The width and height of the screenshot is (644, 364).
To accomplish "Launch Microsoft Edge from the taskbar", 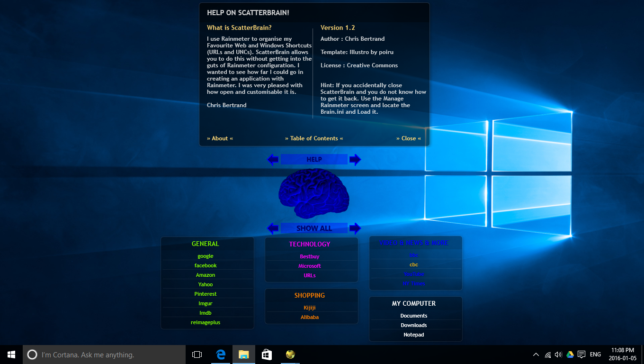I will click(221, 354).
